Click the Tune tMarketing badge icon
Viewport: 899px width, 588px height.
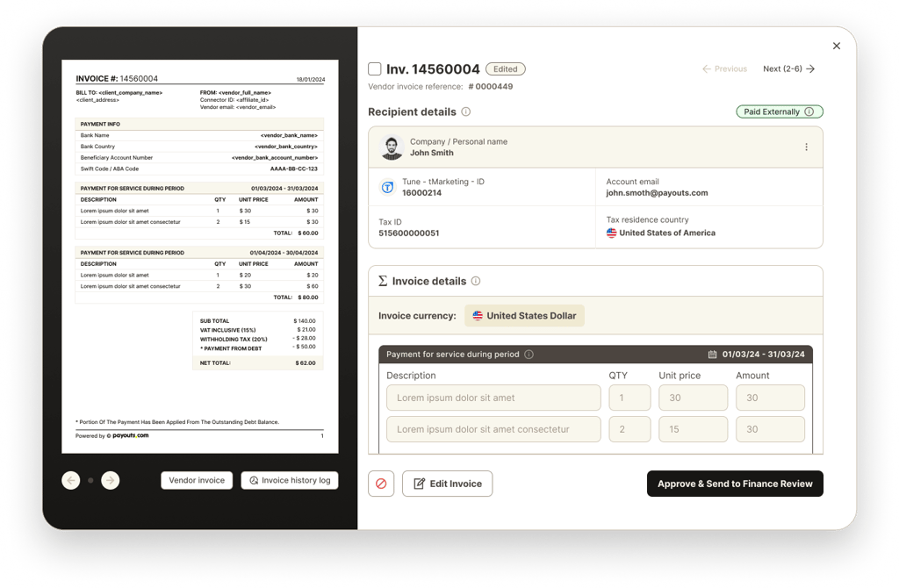(x=387, y=186)
